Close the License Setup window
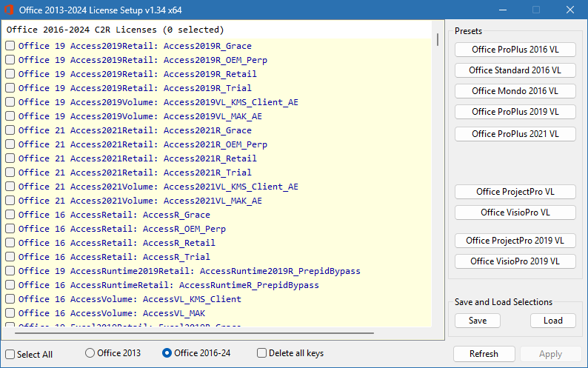588x368 pixels. point(570,10)
